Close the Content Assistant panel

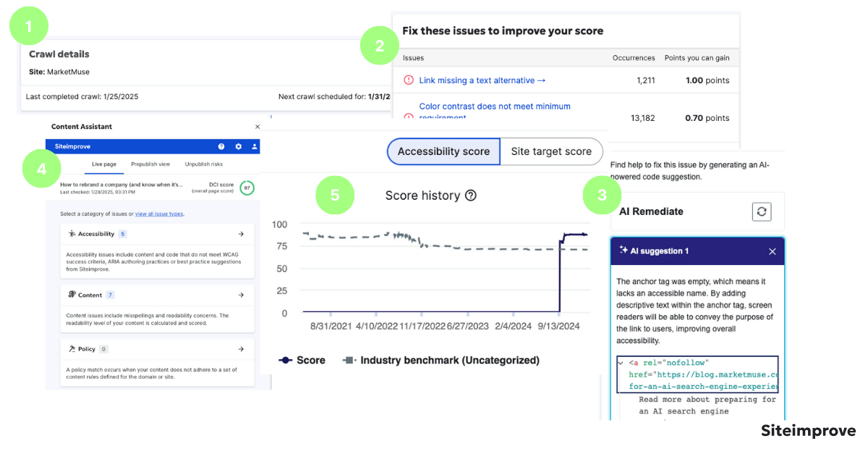[x=258, y=127]
